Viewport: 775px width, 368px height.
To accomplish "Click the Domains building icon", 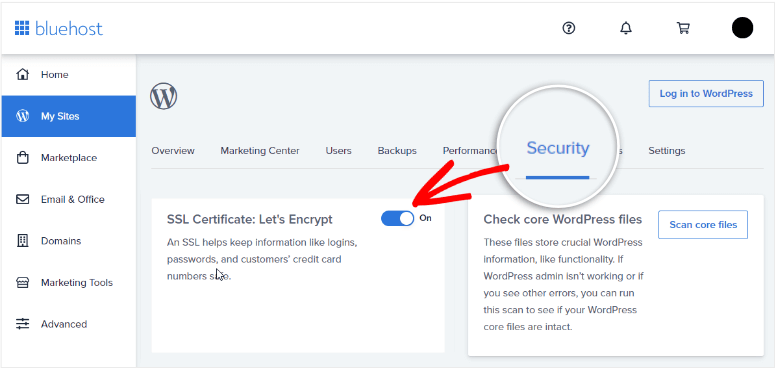I will point(23,241).
